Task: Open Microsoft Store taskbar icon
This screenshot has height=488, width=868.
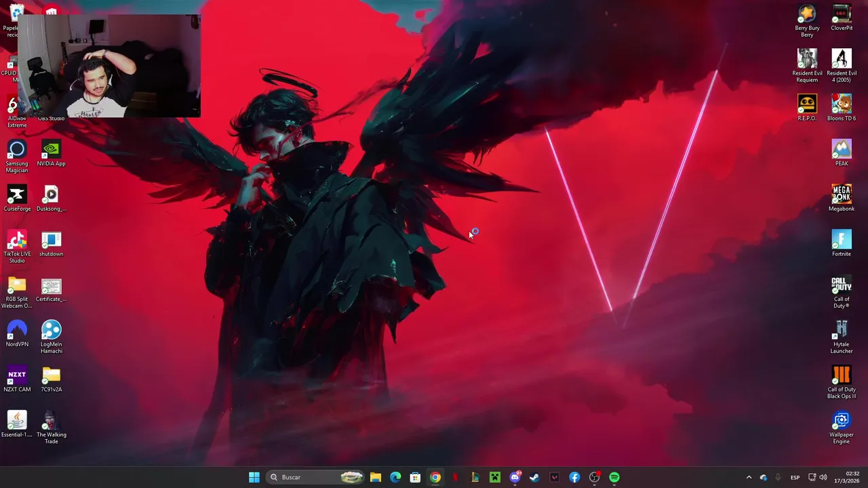Action: pyautogui.click(x=415, y=477)
